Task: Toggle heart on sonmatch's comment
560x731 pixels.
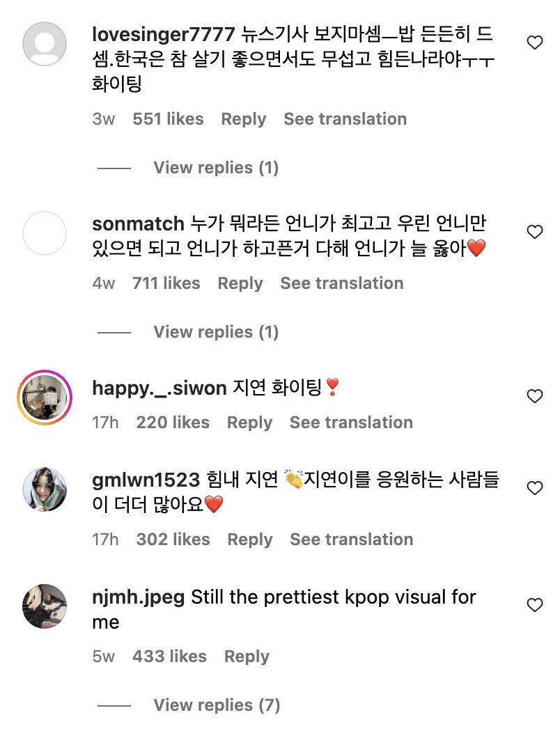Action: point(534,233)
